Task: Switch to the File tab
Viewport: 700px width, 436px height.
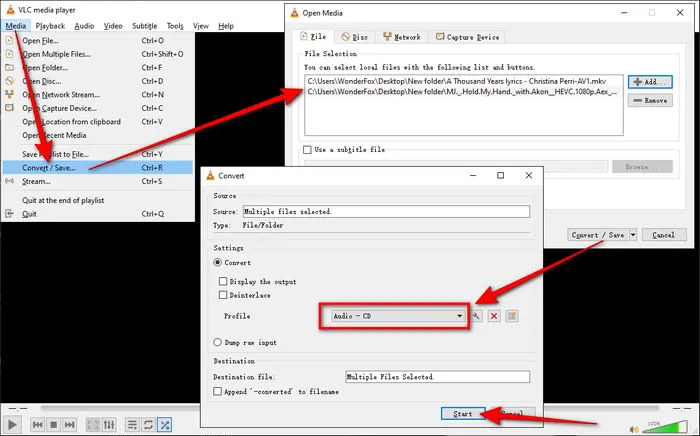Action: [313, 37]
